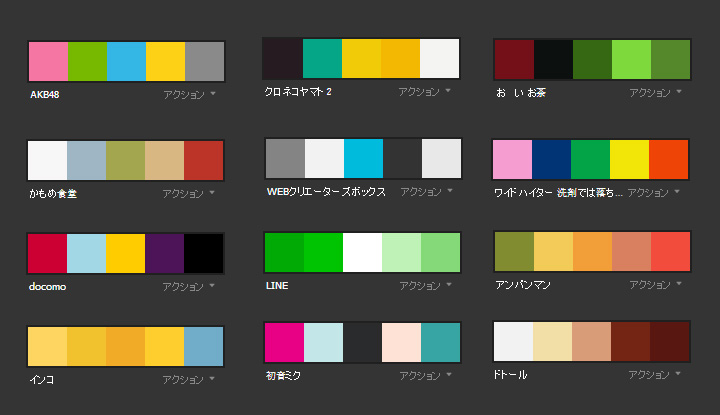This screenshot has width=720, height=415.
Task: Choose the dark red swatch in お～いお茶 palette
Action: 514,60
